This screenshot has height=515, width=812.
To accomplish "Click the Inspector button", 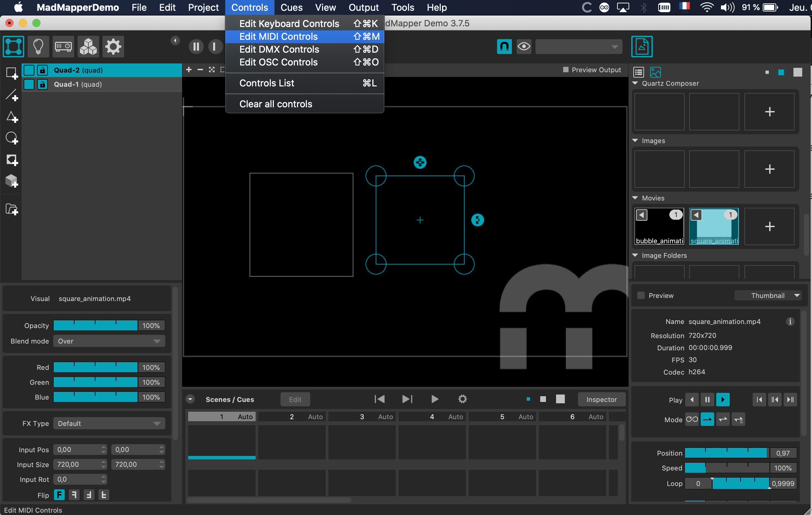I will (601, 399).
